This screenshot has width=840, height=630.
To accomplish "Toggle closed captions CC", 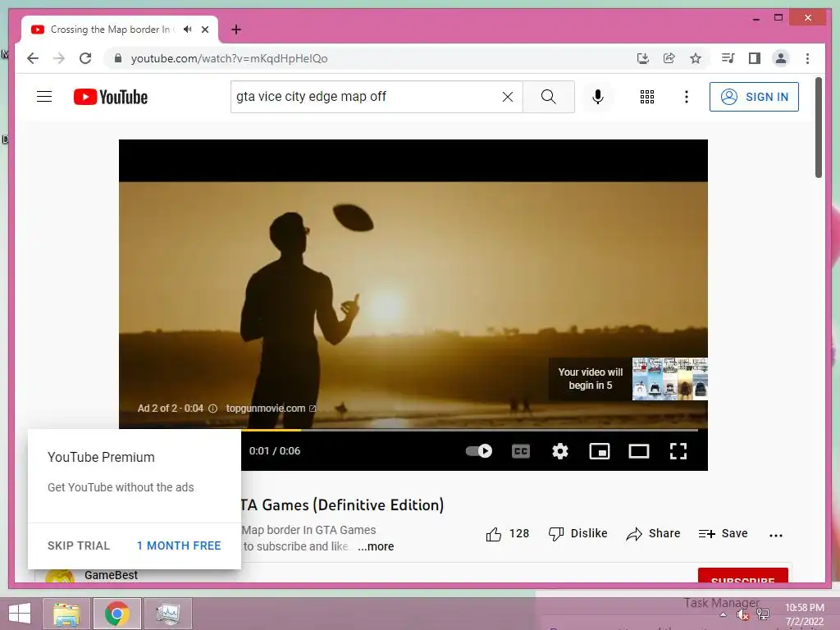I will tap(521, 451).
